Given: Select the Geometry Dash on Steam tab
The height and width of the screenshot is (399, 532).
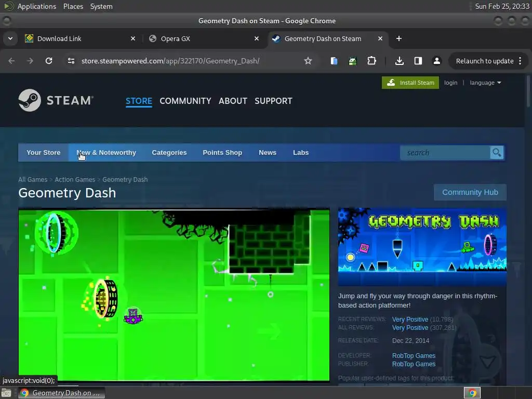Looking at the screenshot, I should coord(328,38).
